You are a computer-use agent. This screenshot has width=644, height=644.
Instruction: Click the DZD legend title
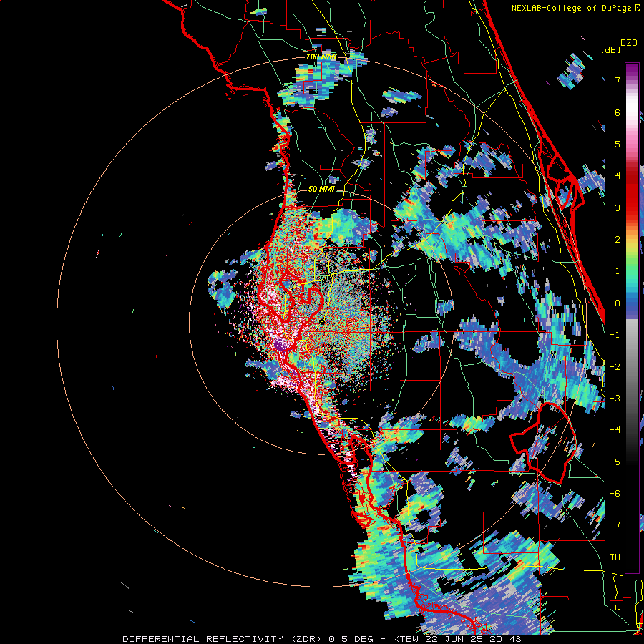click(x=628, y=43)
